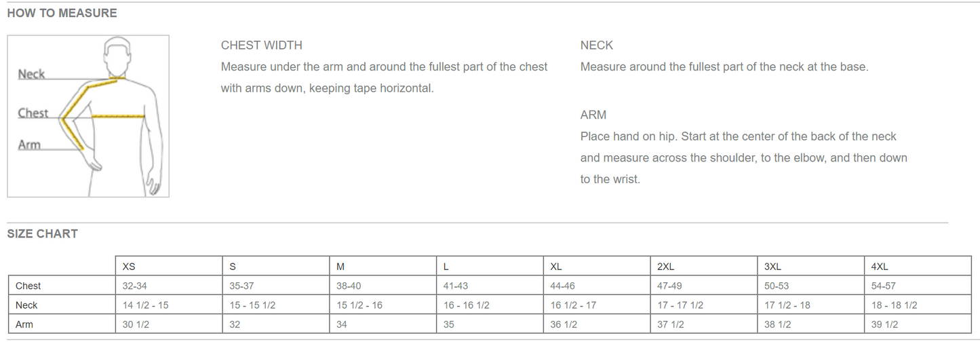Click the Neck label in the diagram
Screen dimensions: 980x346
pos(31,74)
